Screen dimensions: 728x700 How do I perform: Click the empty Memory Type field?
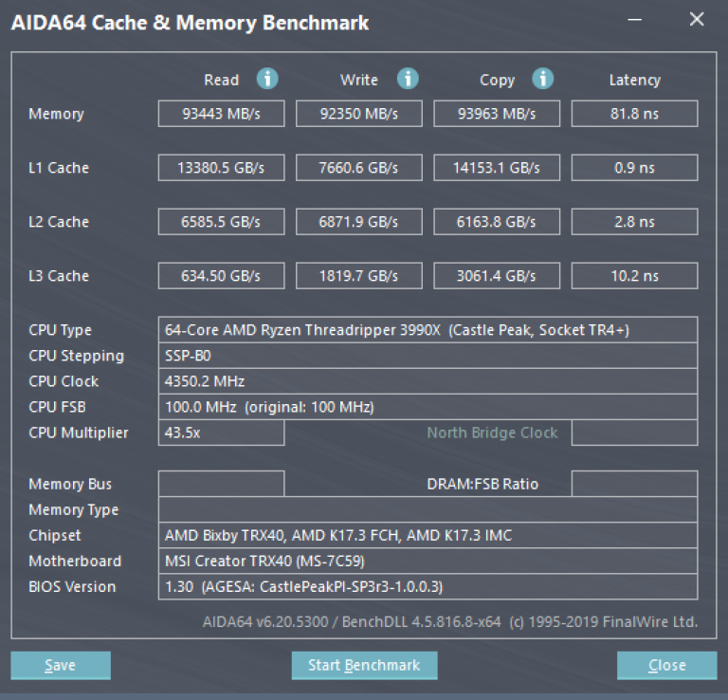[428, 509]
